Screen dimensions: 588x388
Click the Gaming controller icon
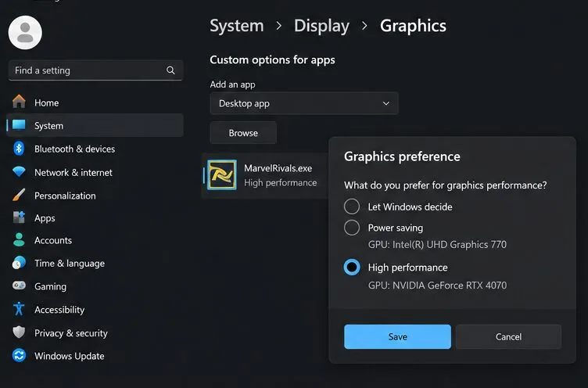pos(19,286)
